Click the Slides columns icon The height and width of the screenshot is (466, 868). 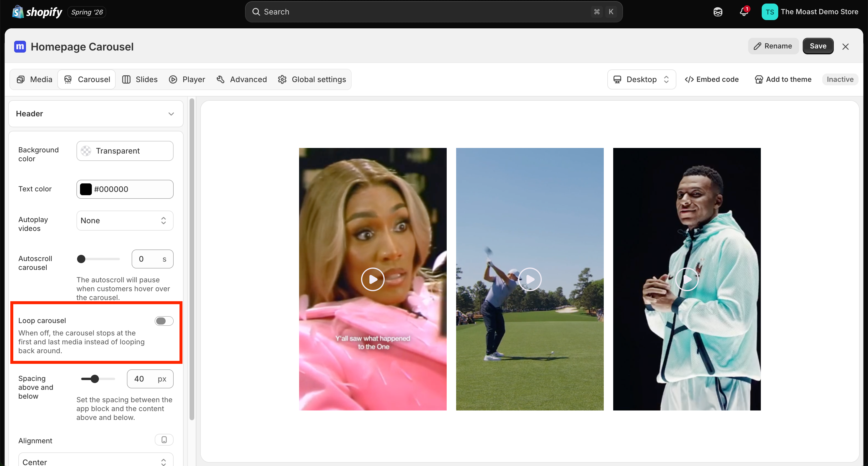tap(126, 79)
